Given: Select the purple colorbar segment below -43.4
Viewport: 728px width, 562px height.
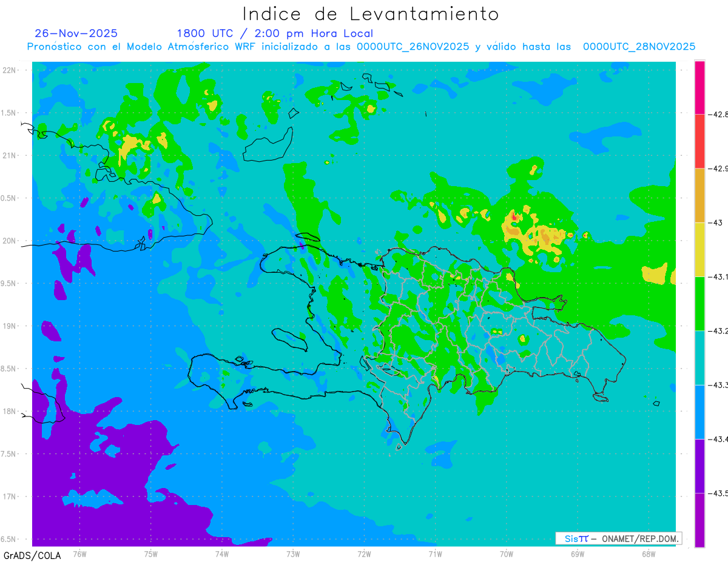Looking at the screenshot, I should [699, 466].
